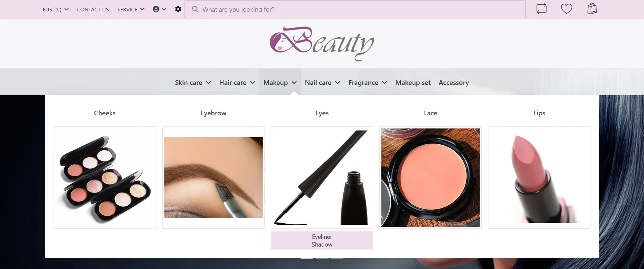The image size is (644, 269).
Task: Open the Eyebrow category link
Action: pos(213,113)
